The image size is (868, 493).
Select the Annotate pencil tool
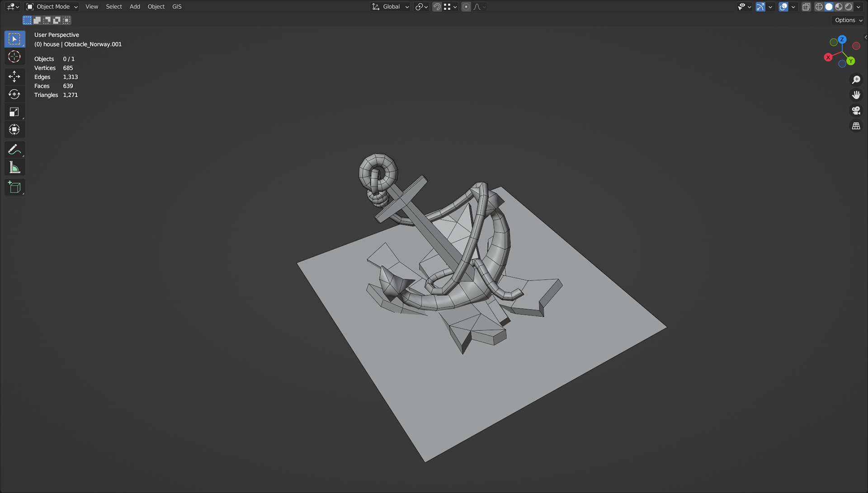14,150
